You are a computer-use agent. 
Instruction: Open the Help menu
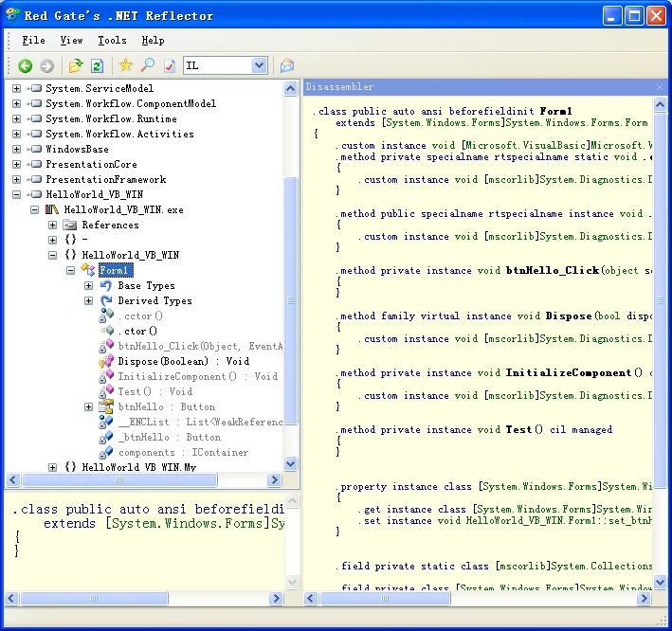click(153, 41)
